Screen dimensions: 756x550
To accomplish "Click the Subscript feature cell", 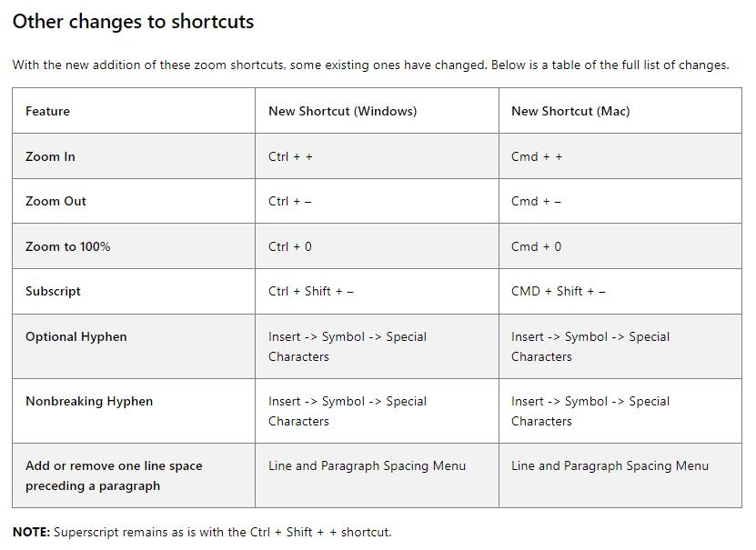I will click(53, 291).
